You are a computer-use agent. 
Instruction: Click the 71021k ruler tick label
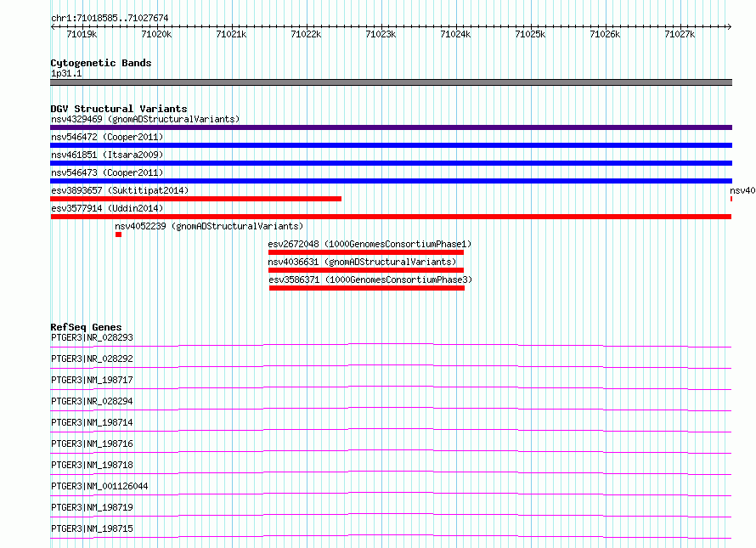[x=231, y=34]
